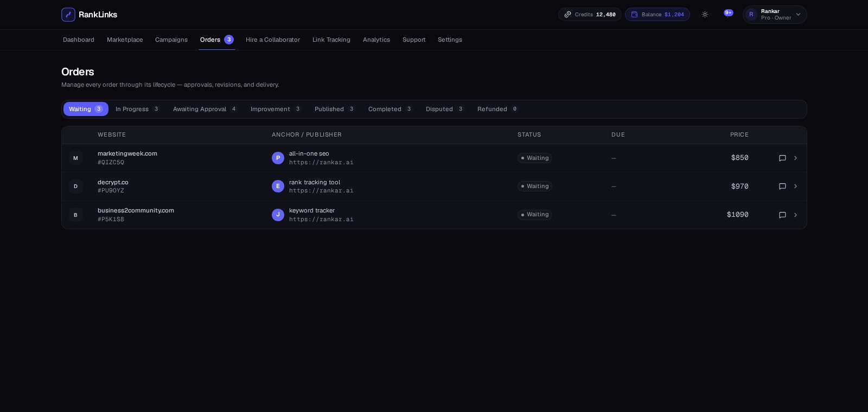Click the business2community.com website name
This screenshot has width=868, height=412.
click(136, 210)
